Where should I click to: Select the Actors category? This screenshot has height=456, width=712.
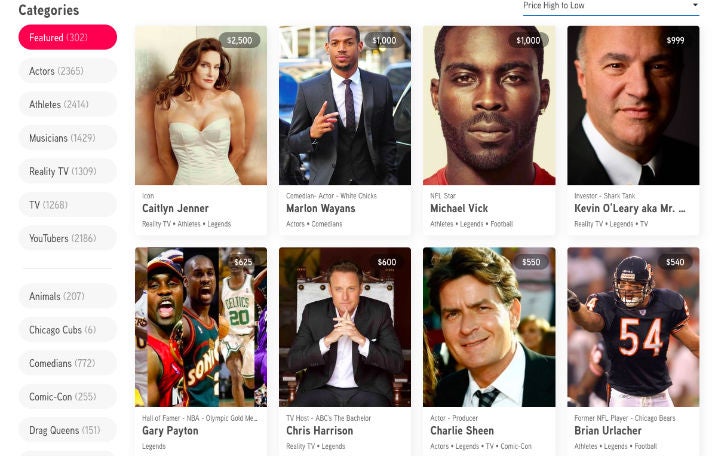coord(68,71)
